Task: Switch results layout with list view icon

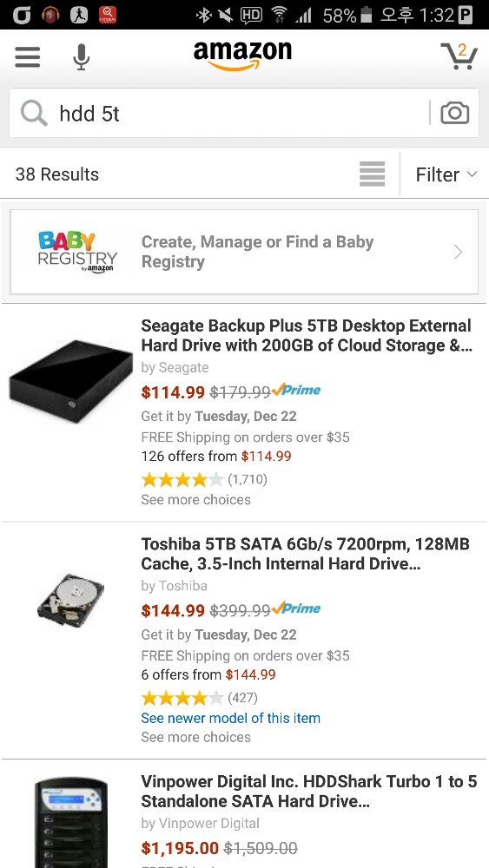Action: 372,174
